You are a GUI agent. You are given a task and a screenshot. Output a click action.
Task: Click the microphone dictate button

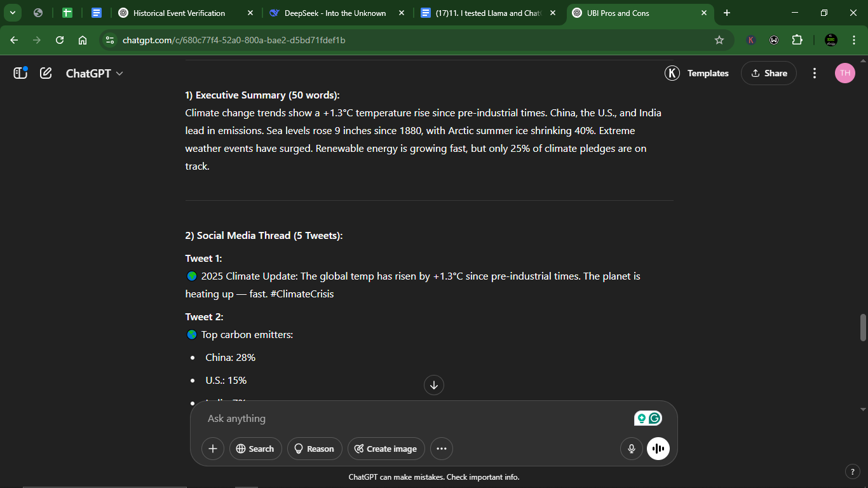click(632, 449)
